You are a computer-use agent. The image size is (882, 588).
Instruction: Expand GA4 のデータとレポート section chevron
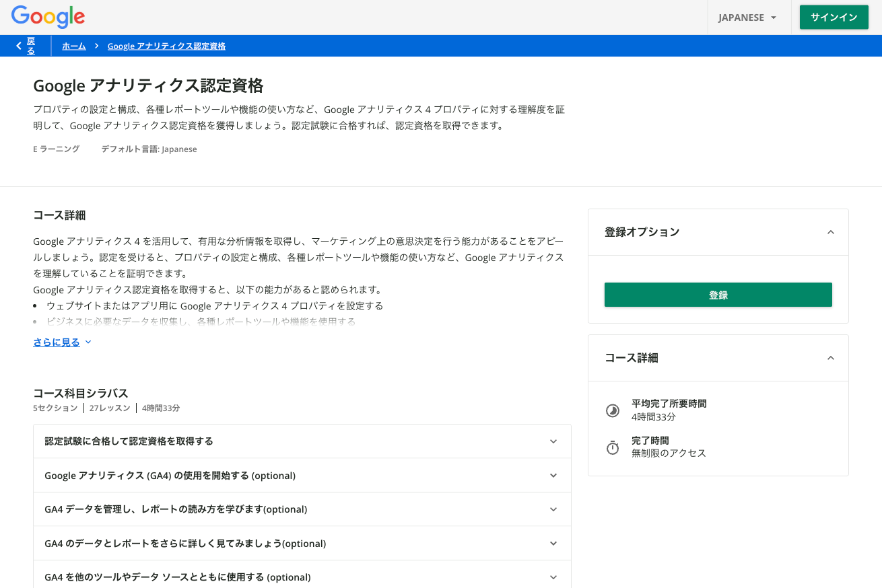tap(553, 544)
